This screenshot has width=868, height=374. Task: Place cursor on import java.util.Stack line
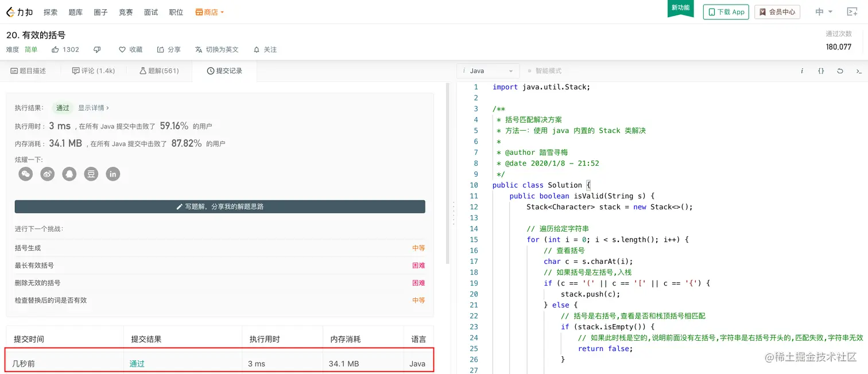pyautogui.click(x=541, y=87)
